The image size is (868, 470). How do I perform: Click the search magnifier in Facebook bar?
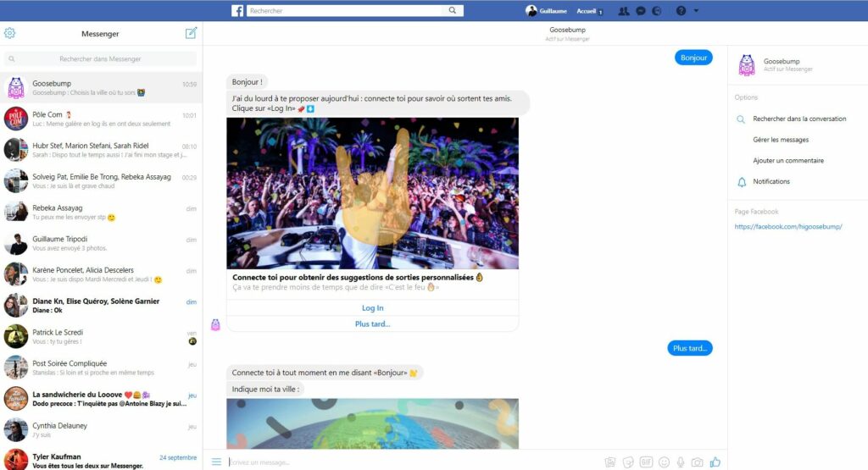(453, 10)
